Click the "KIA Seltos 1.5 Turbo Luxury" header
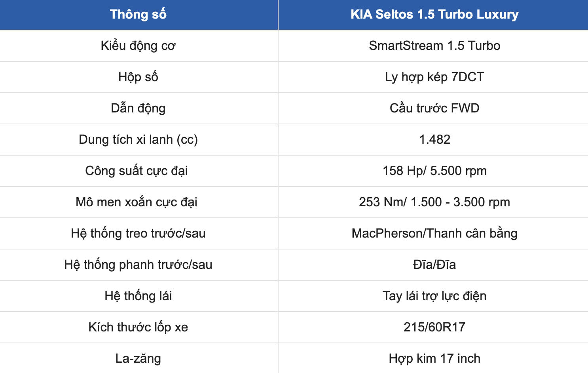 [x=434, y=15]
